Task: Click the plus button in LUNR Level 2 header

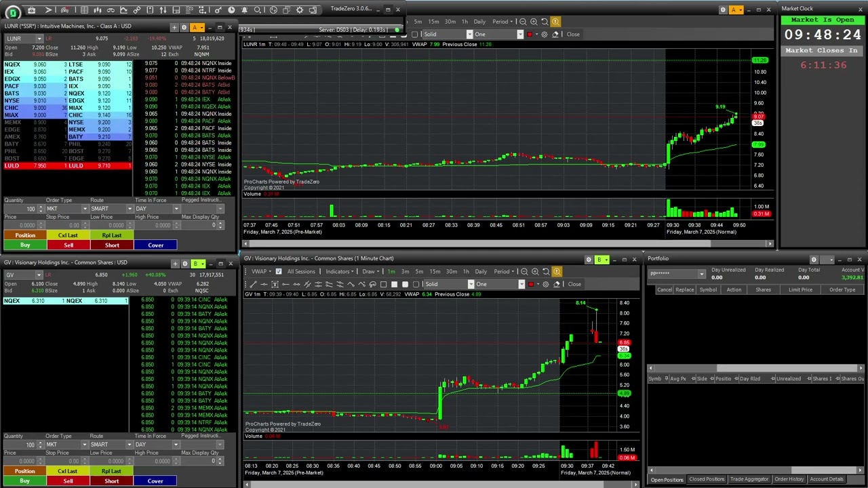Action: (174, 27)
